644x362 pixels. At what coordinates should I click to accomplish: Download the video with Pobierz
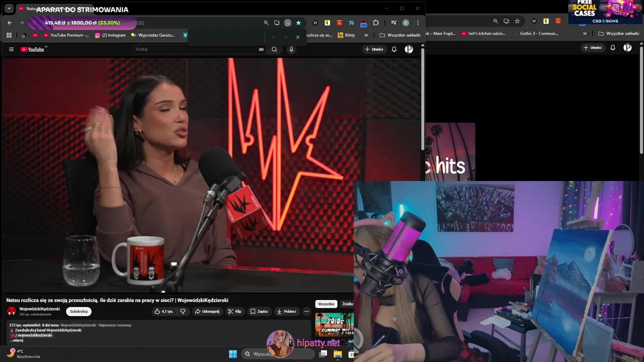click(286, 312)
